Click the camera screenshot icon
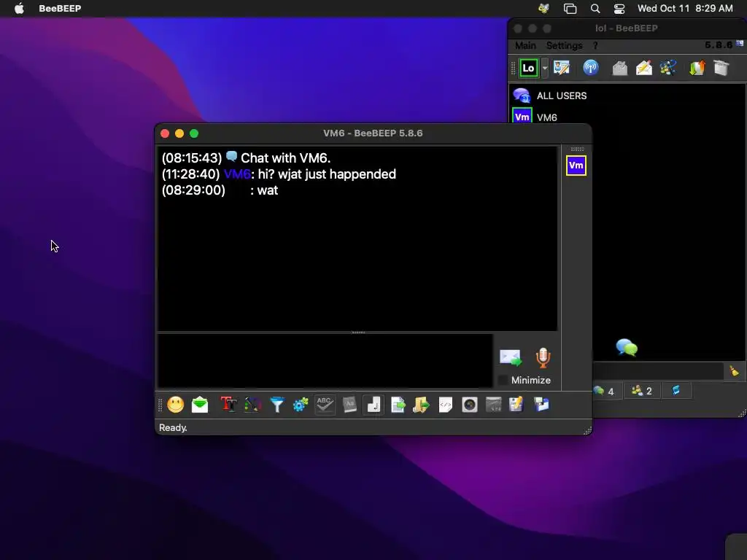747x560 pixels. pyautogui.click(x=469, y=405)
